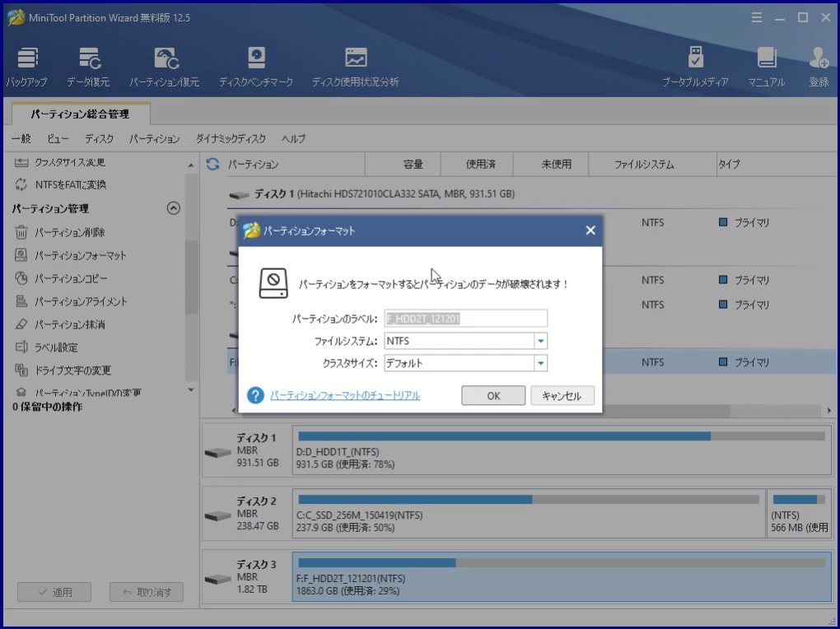Select パーティション抹消 wipe option
Screen dimensions: 840x629
click(59, 324)
